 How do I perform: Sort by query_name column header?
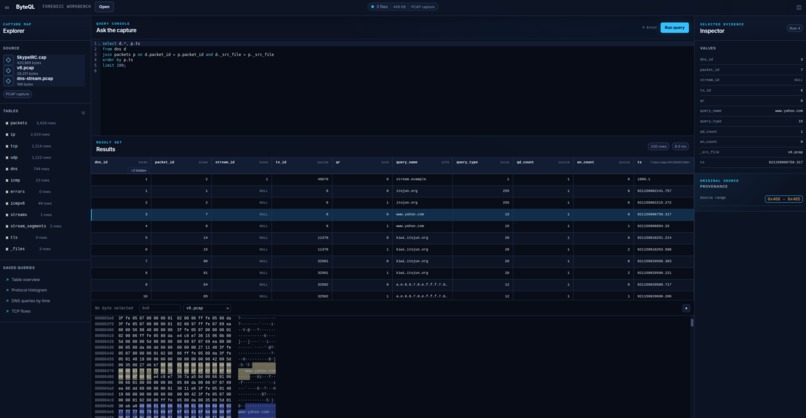(422, 162)
